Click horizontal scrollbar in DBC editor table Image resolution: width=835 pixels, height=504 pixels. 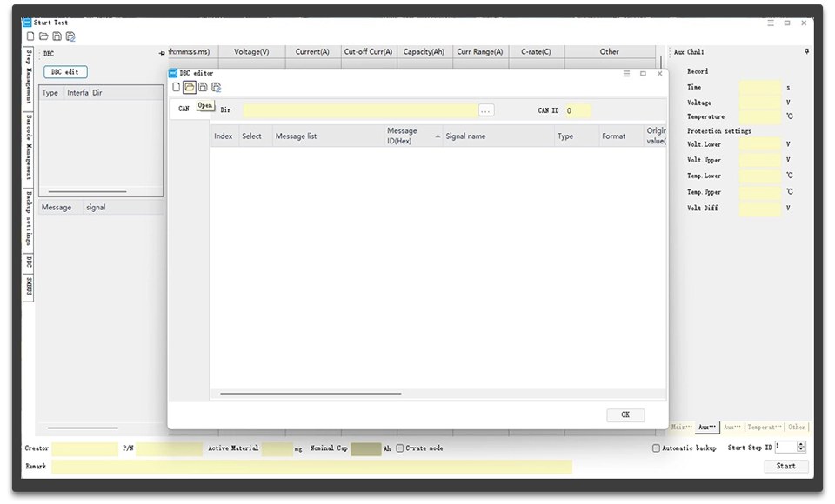(x=311, y=394)
